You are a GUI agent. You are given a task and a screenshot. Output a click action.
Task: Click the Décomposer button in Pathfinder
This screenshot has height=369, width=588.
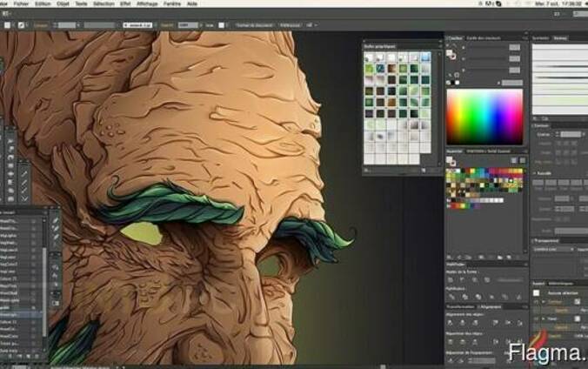click(x=511, y=280)
